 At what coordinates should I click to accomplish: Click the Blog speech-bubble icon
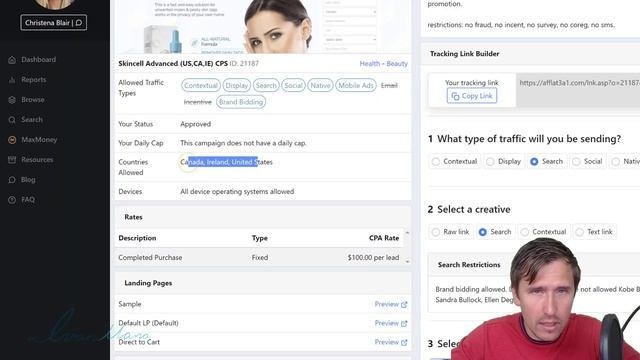[x=12, y=180]
